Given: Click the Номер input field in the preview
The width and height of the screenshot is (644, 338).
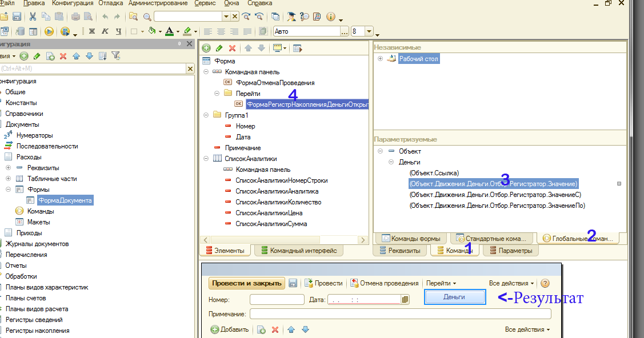Looking at the screenshot, I should (277, 299).
